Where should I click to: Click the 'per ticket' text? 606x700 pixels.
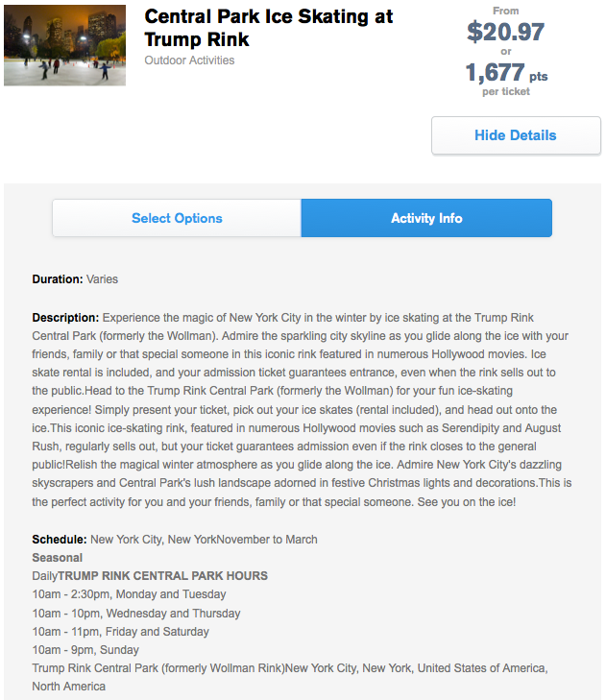point(506,91)
